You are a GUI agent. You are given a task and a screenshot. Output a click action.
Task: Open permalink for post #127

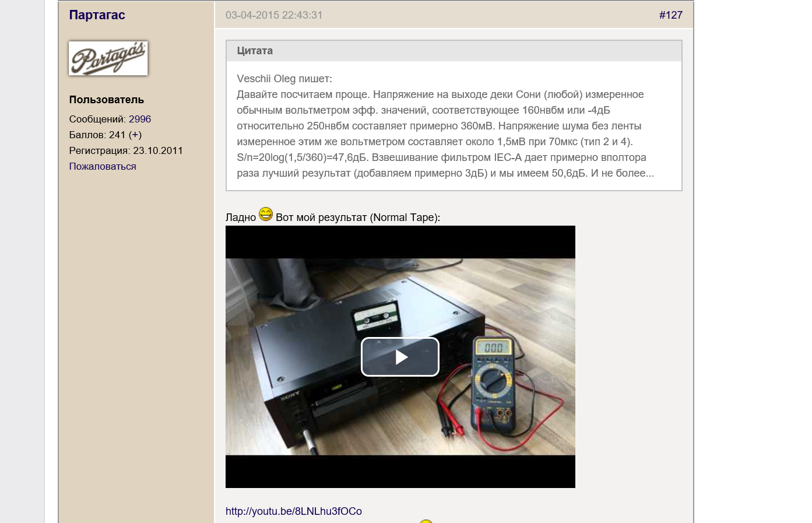[x=670, y=15]
